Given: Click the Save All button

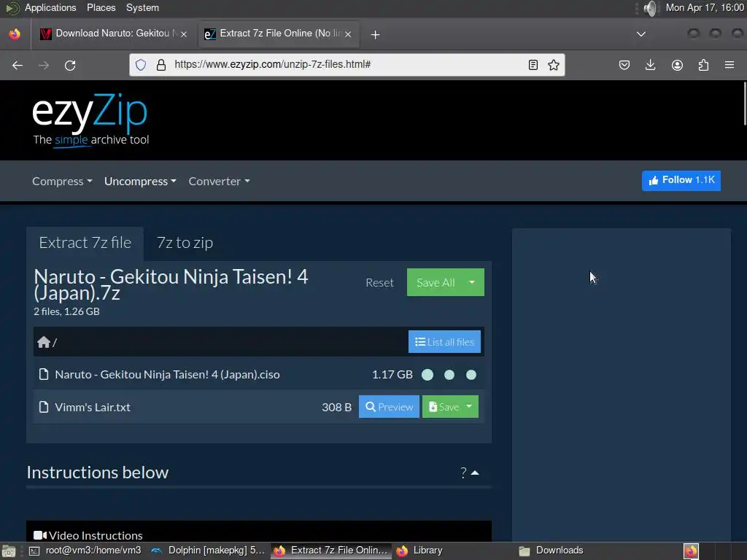Looking at the screenshot, I should coord(436,282).
